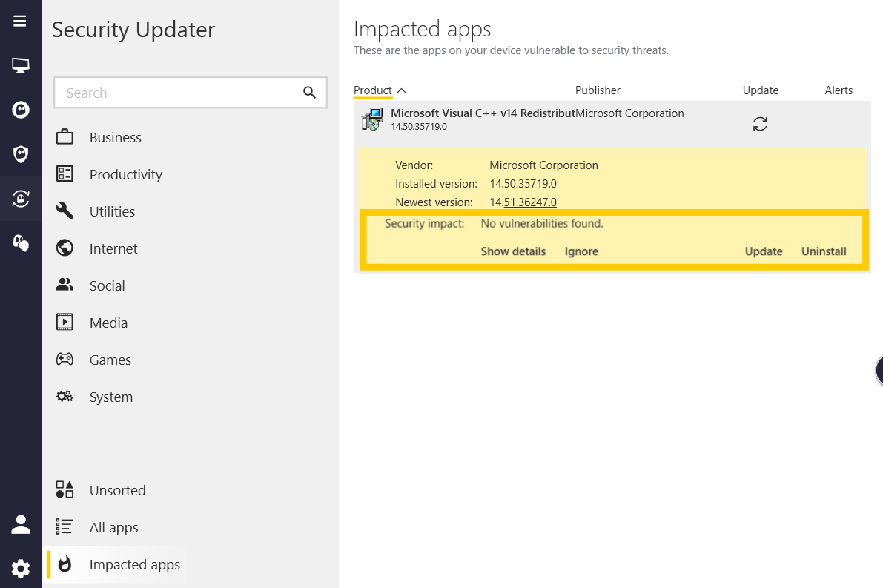The width and height of the screenshot is (883, 588).
Task: Click Show details link
Action: coord(513,251)
